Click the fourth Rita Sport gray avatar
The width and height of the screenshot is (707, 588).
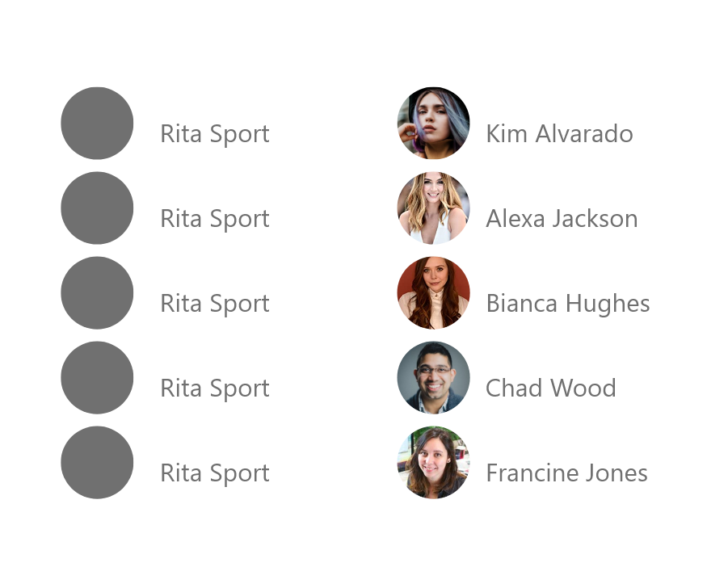click(x=97, y=377)
